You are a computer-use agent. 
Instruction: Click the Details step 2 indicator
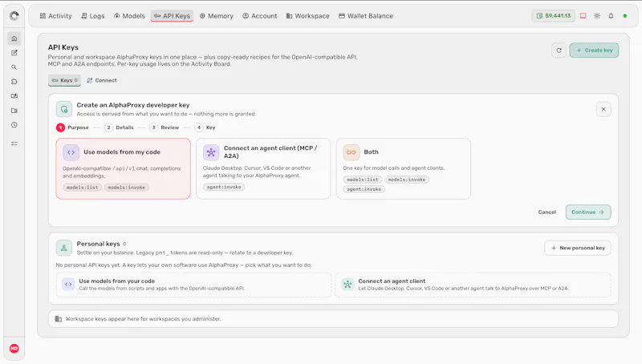click(119, 127)
